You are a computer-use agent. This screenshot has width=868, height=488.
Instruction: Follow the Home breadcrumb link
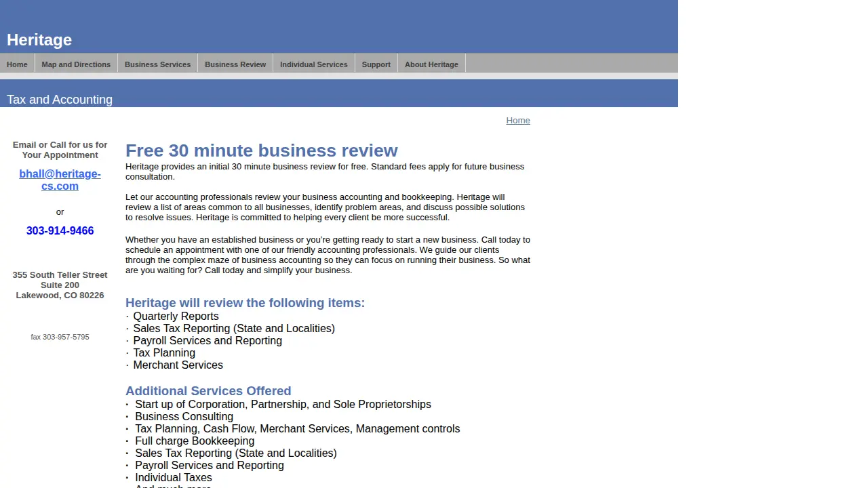[x=518, y=121]
